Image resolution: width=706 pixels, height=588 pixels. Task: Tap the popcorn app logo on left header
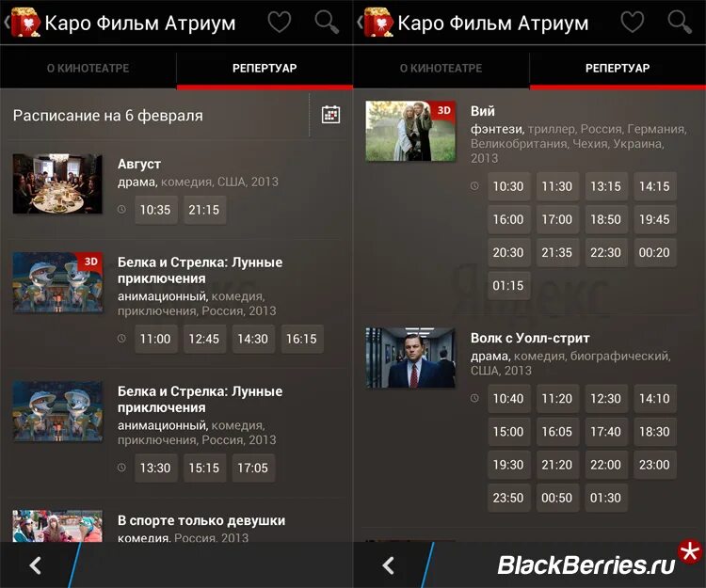tap(25, 22)
